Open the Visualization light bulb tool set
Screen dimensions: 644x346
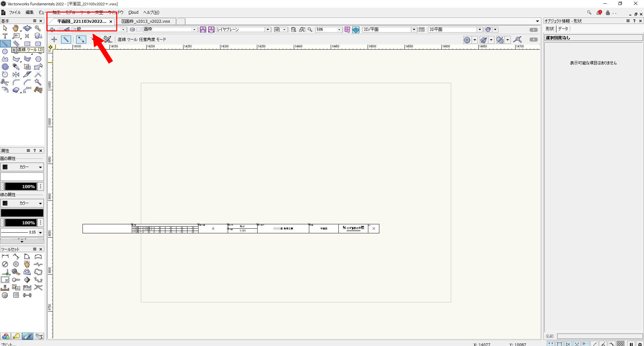[x=16, y=336]
